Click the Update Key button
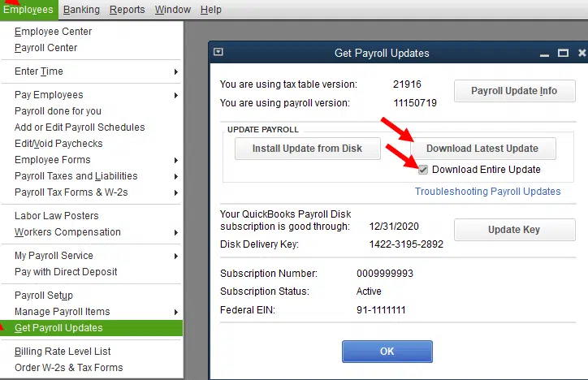The width and height of the screenshot is (588, 380). click(515, 229)
